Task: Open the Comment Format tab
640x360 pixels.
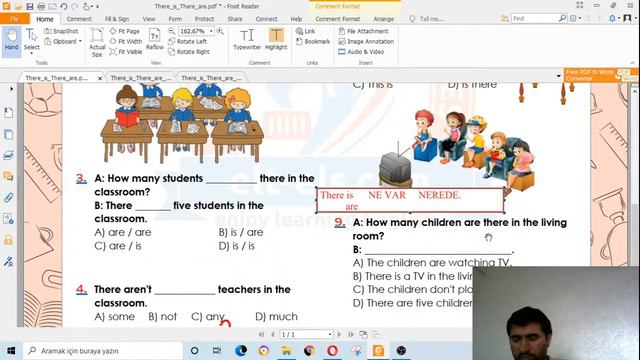Action: [x=338, y=19]
